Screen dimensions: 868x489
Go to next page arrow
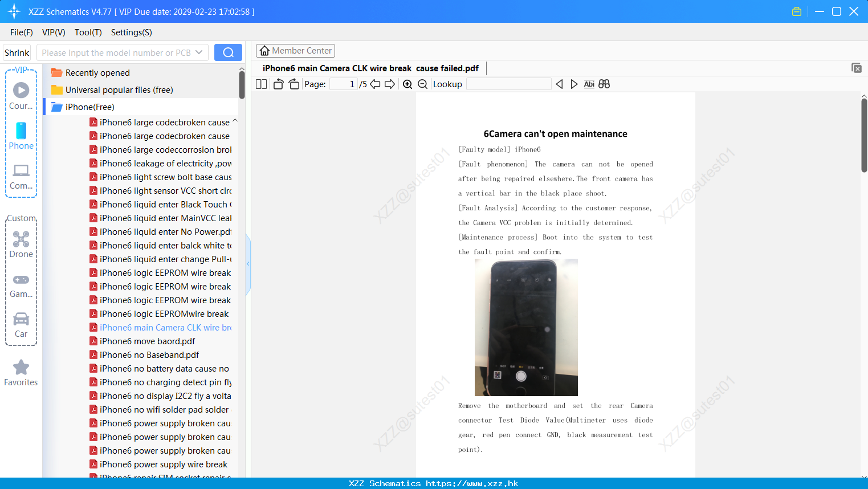click(x=390, y=84)
